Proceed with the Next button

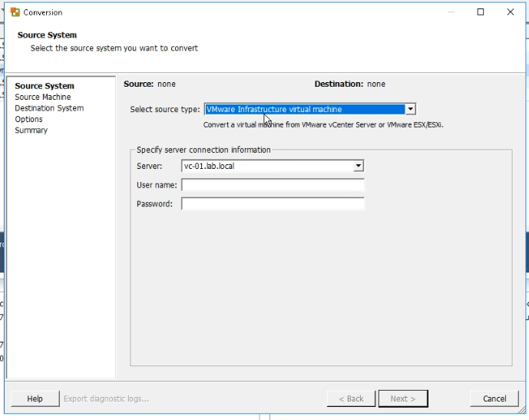pyautogui.click(x=403, y=399)
